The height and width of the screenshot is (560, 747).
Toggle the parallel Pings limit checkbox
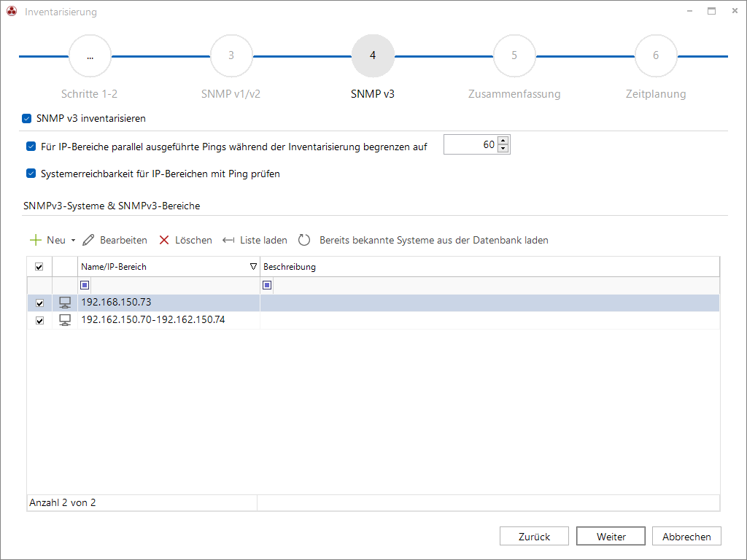(x=31, y=146)
